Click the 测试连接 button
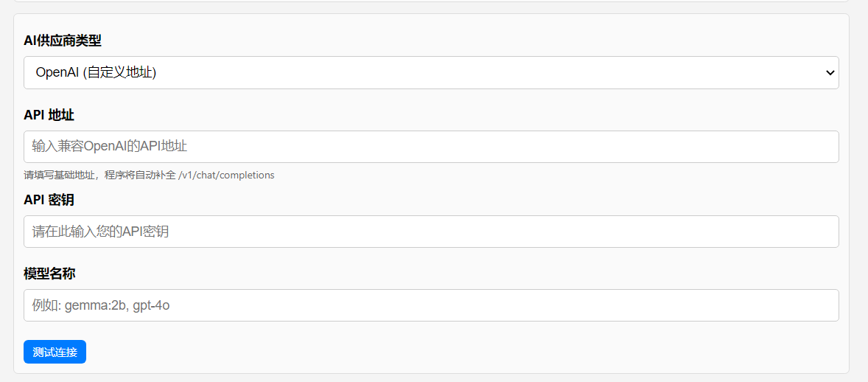Screen dimensions: 868x382 click(x=55, y=352)
